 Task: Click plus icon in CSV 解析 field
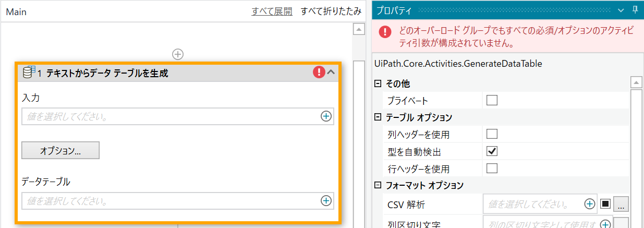click(x=590, y=204)
